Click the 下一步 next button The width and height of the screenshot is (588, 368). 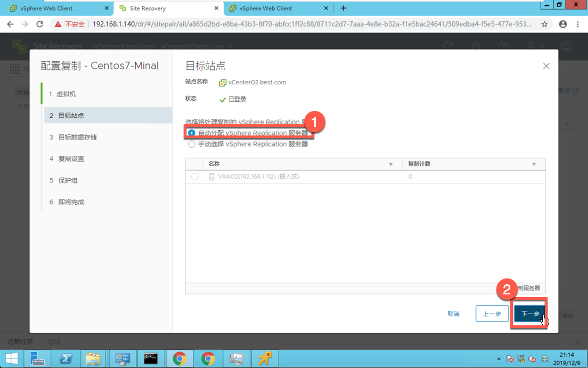coord(530,314)
